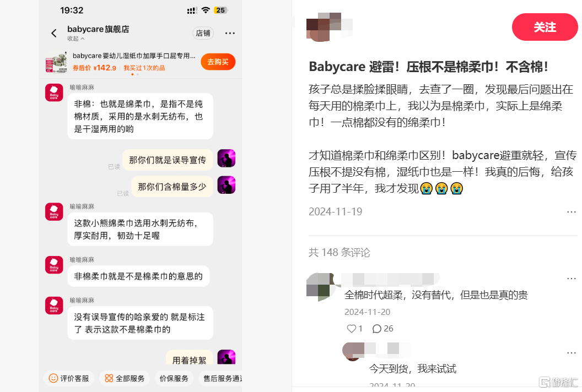Select the 评价客服 service tab
The image size is (582, 392).
click(x=69, y=378)
